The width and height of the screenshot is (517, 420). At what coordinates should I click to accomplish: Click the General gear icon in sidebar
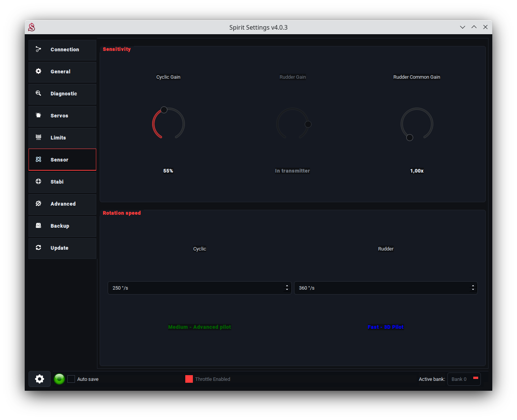click(38, 71)
